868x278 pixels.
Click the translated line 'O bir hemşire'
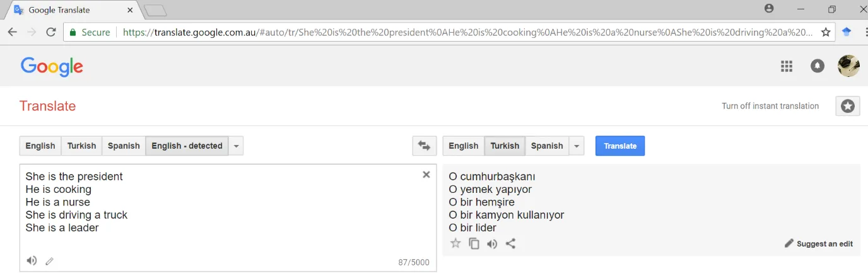(481, 202)
